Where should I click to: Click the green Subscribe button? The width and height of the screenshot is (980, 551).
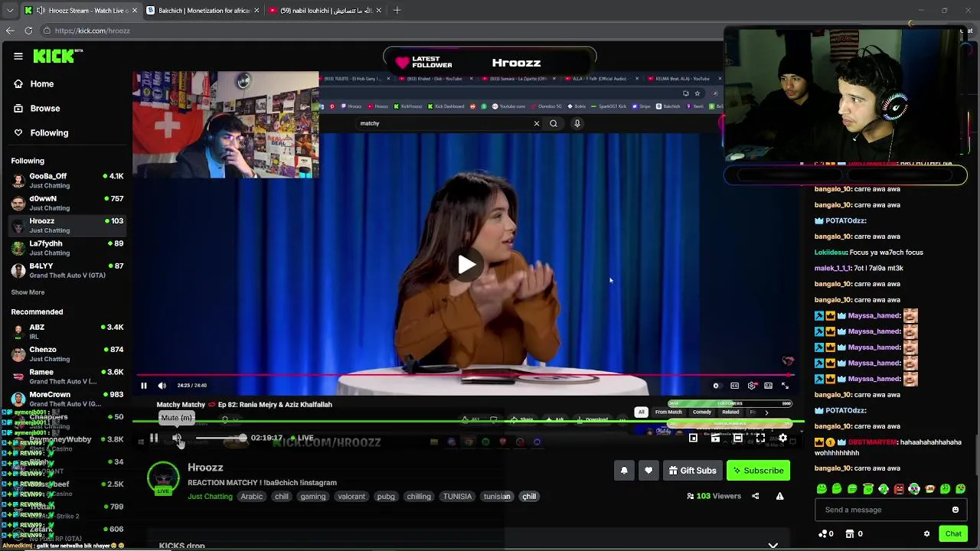[x=758, y=471]
